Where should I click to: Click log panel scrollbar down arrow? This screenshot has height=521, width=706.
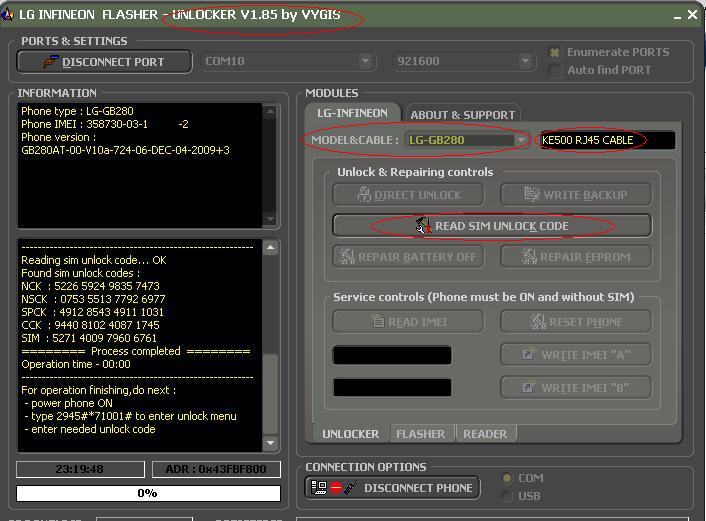270,443
